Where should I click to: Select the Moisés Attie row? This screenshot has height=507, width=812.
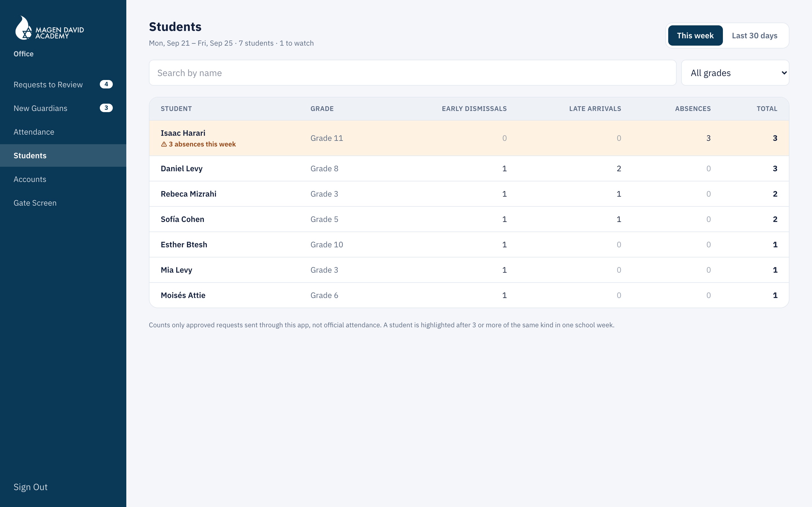coord(469,295)
